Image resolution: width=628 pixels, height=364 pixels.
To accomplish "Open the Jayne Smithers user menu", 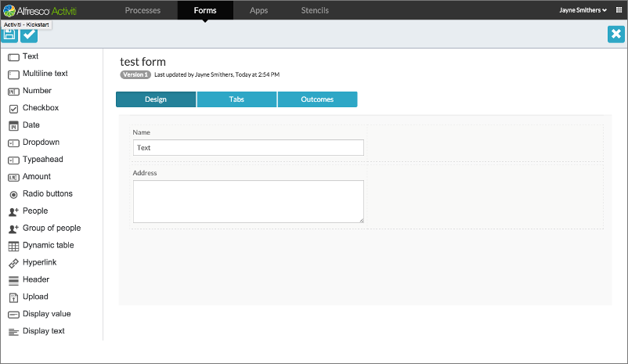I will 583,10.
